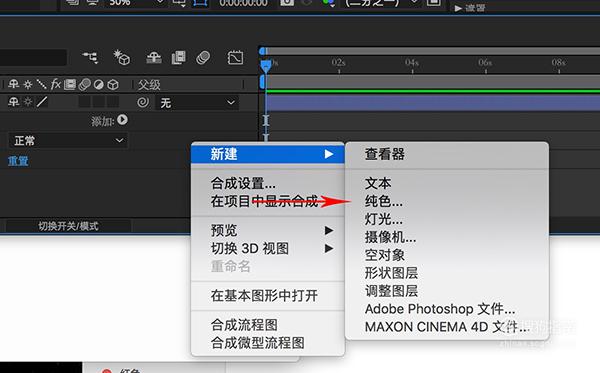Click the layer's parent pick whip spiral
This screenshot has width=600, height=373.
point(143,102)
